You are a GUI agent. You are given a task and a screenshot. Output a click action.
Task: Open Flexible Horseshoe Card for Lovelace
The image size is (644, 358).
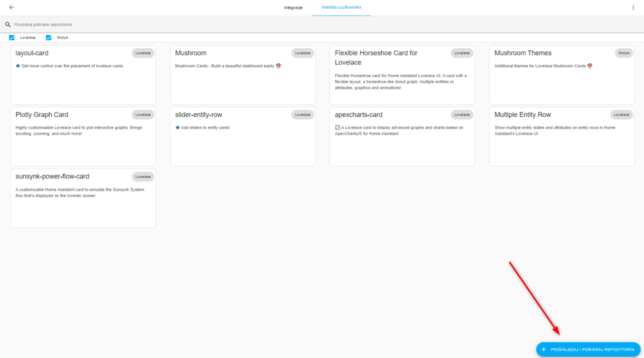pos(402,75)
